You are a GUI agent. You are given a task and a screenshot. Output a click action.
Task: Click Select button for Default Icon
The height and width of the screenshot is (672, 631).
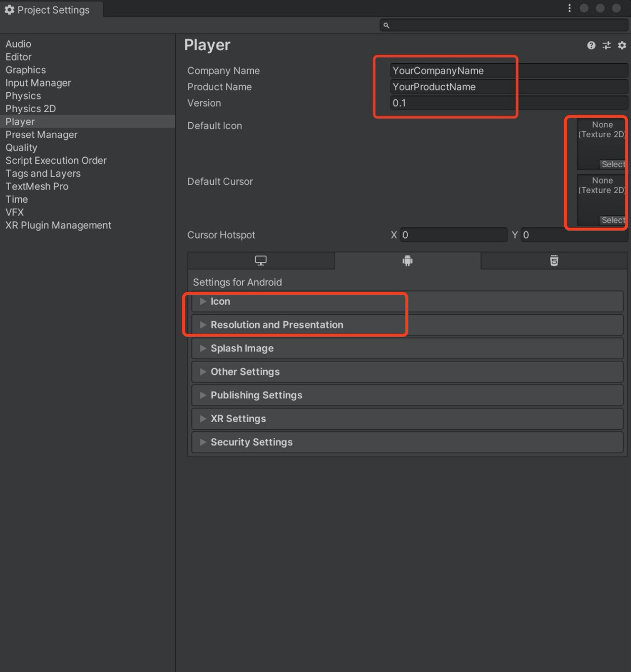click(x=613, y=164)
